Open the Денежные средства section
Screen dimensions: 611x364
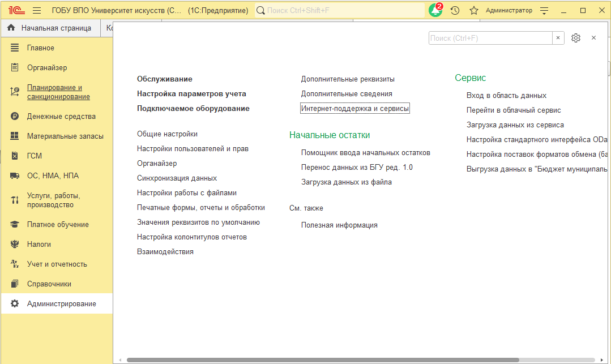click(61, 116)
